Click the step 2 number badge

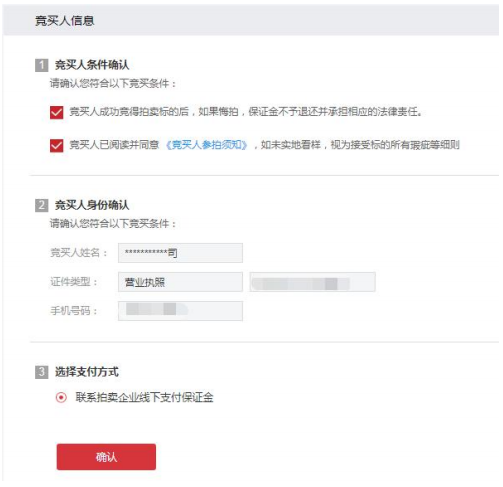[42, 205]
